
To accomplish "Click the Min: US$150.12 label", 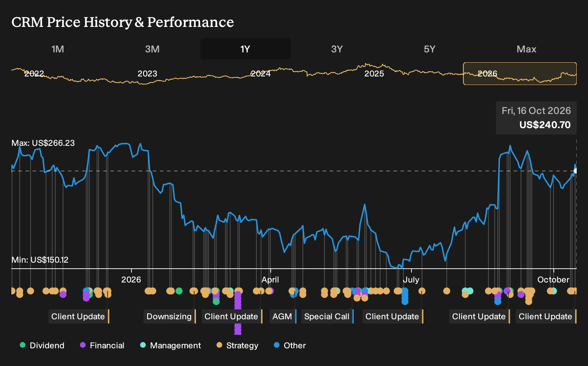I will tap(40, 260).
